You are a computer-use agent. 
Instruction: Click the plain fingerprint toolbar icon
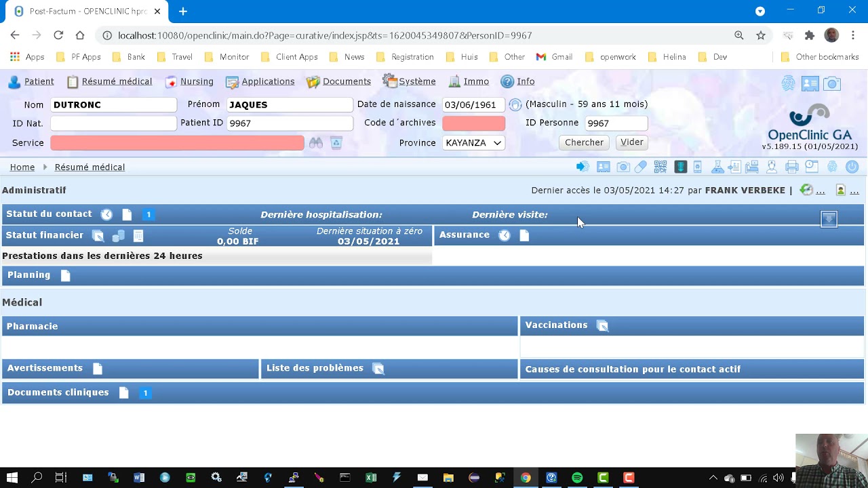point(832,167)
